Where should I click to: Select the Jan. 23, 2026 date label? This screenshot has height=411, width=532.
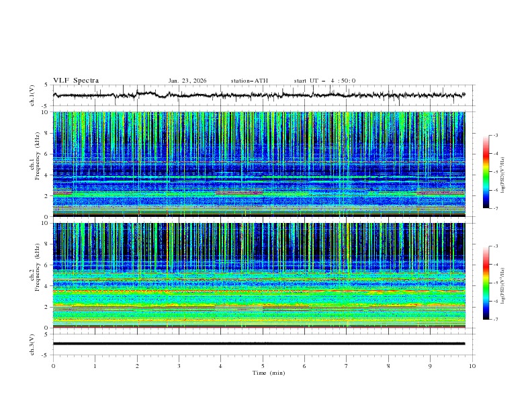point(187,81)
